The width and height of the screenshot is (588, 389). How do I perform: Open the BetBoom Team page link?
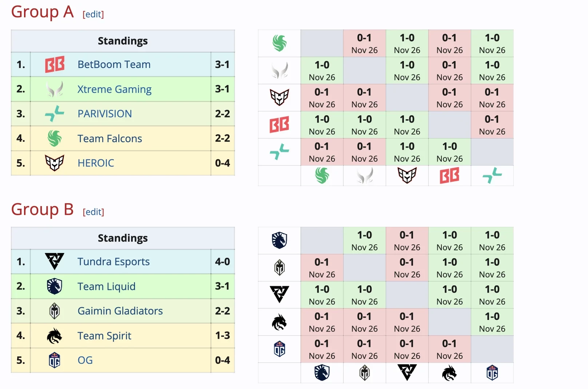114,64
